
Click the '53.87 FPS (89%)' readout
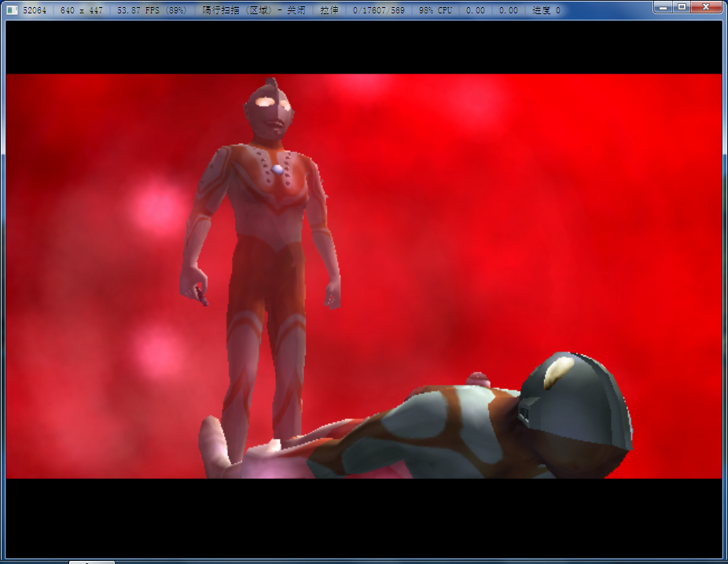pos(152,10)
